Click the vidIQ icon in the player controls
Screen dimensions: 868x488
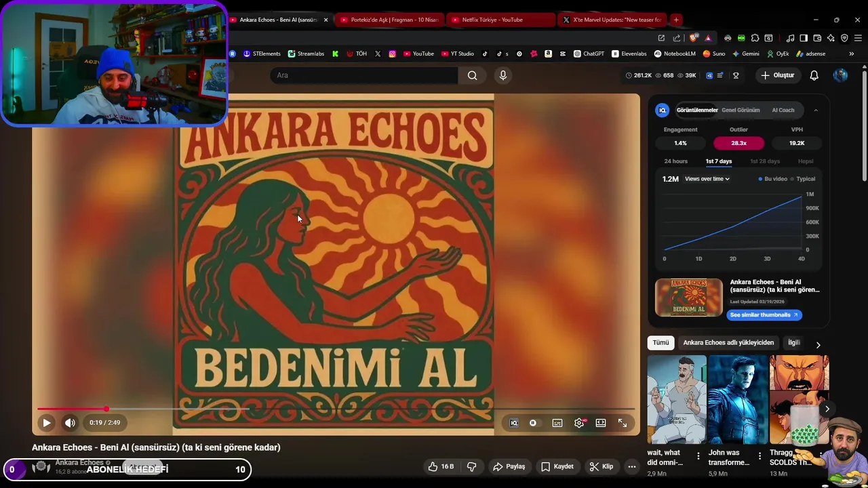(x=514, y=423)
